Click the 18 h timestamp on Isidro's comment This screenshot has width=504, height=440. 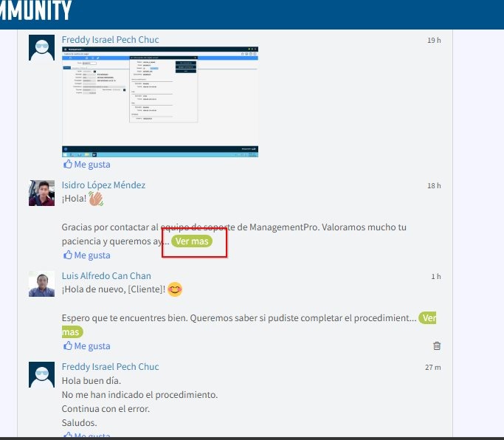(434, 186)
